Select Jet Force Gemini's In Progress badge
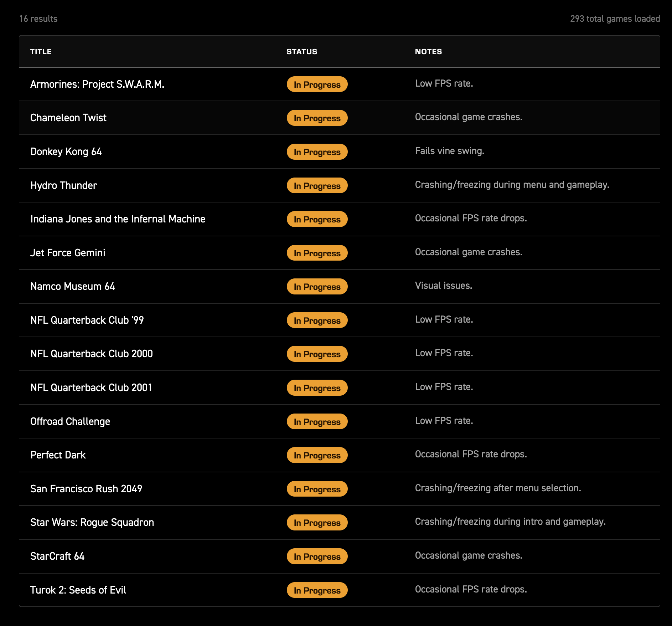Image resolution: width=672 pixels, height=626 pixels. (x=317, y=253)
